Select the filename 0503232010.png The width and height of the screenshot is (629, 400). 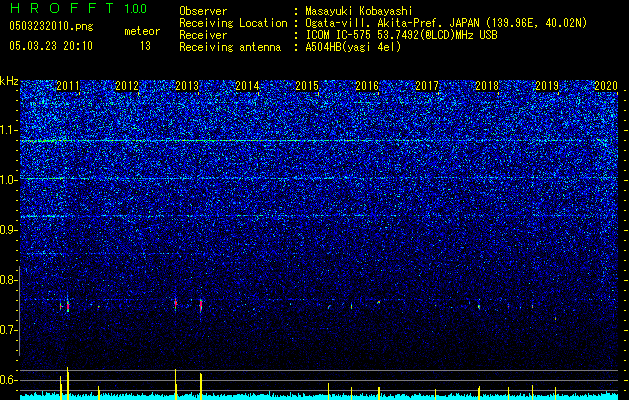(x=51, y=26)
